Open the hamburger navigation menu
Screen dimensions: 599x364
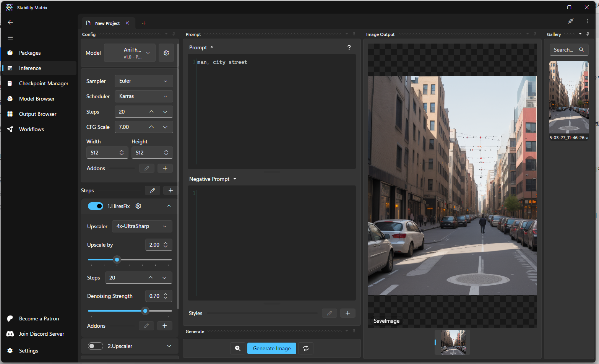pyautogui.click(x=10, y=37)
